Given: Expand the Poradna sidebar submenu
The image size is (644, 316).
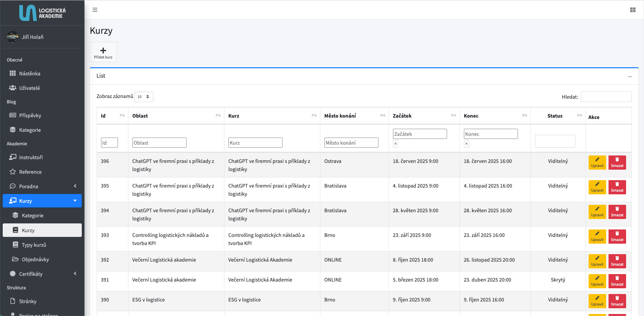Looking at the screenshot, I should coord(75,186).
